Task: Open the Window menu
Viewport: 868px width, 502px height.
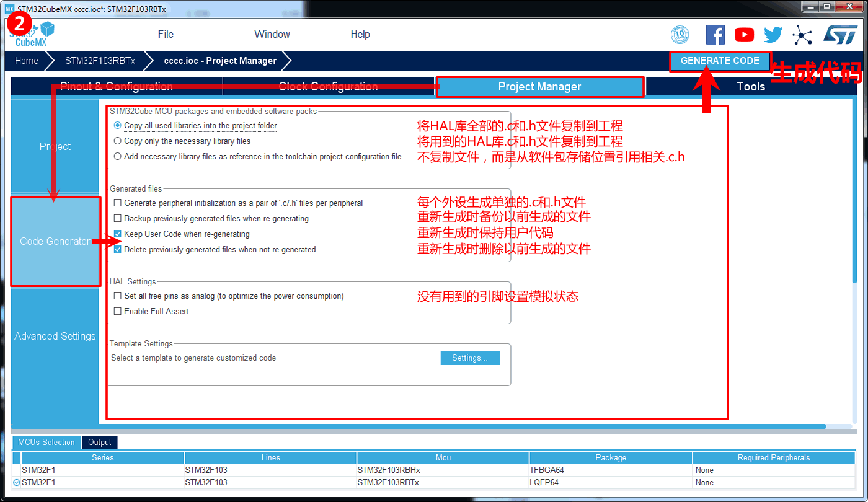Action: point(272,34)
